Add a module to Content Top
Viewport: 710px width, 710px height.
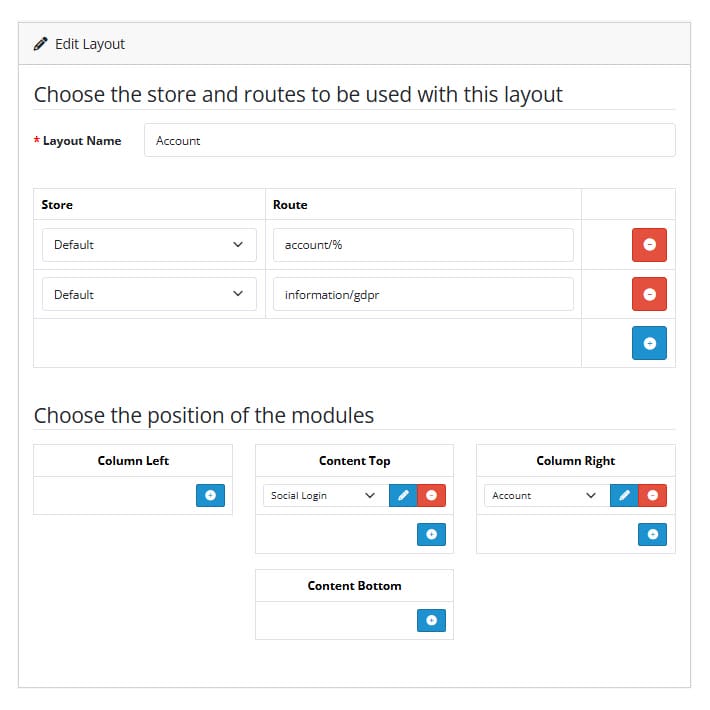tap(431, 534)
